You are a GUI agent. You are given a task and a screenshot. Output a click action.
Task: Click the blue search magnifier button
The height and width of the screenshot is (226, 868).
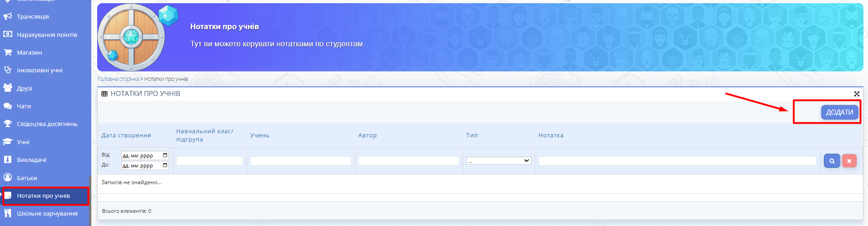coord(832,161)
